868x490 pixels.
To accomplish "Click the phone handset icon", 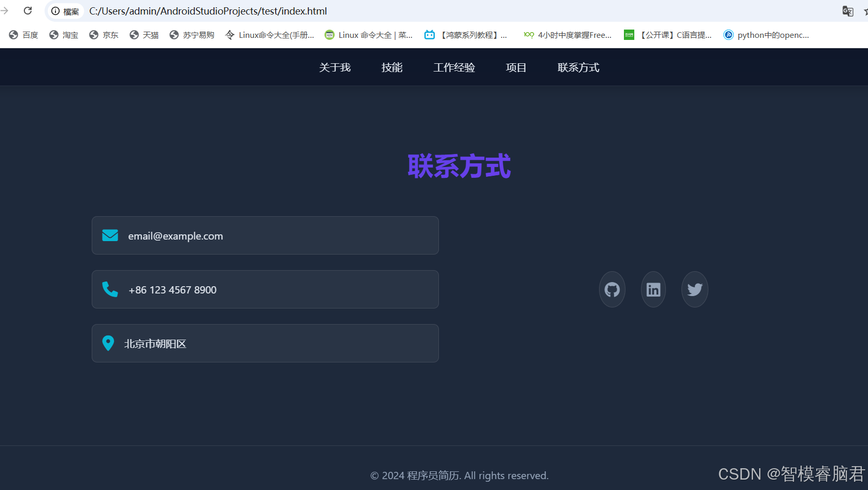I will [110, 289].
